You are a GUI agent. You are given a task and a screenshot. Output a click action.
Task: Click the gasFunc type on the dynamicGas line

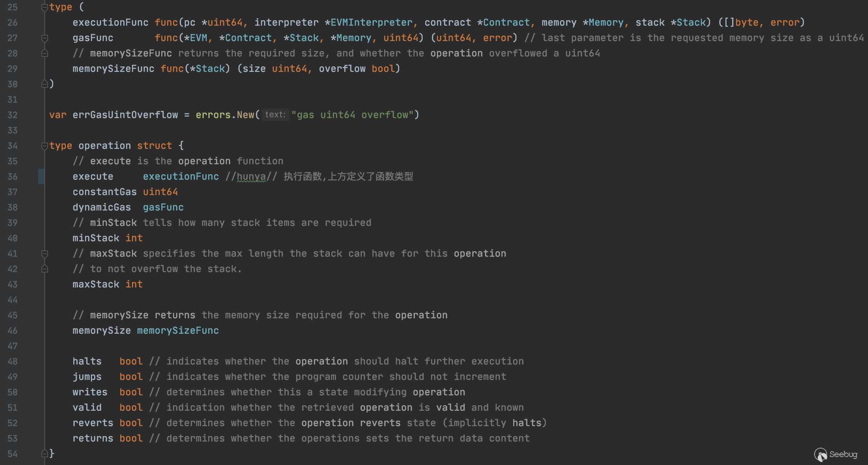pyautogui.click(x=163, y=207)
